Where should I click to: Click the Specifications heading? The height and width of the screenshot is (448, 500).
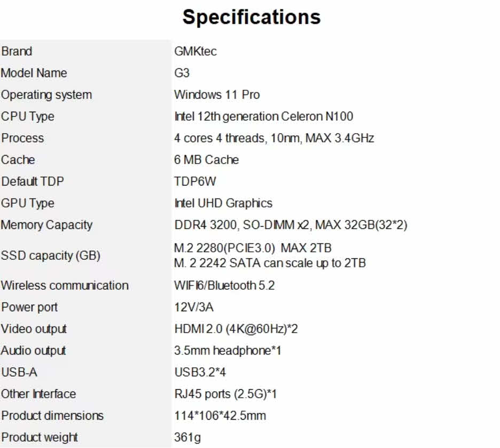click(251, 17)
